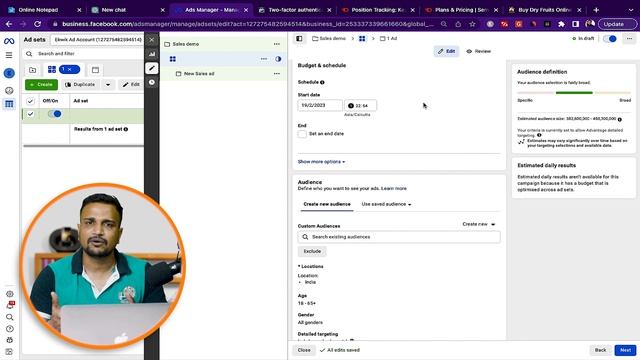This screenshot has height=360, width=640.
Task: Open the start time picker
Action: (x=360, y=105)
